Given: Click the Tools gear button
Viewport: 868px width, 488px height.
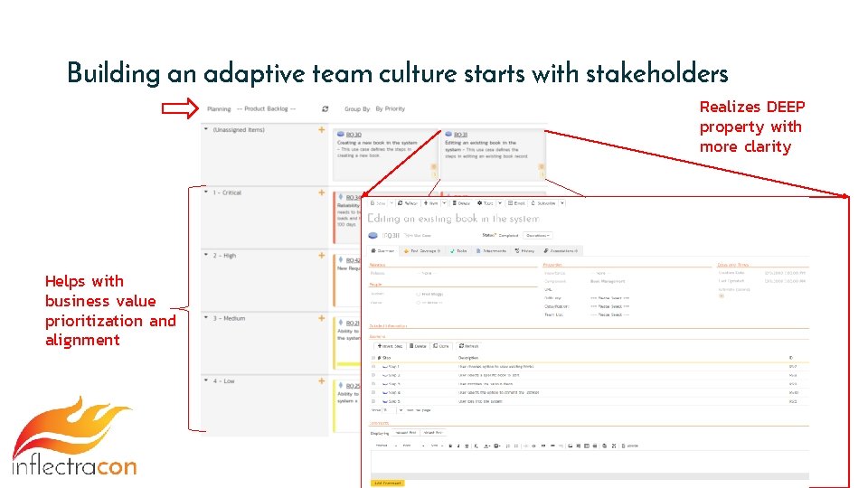Looking at the screenshot, I should click(486, 203).
